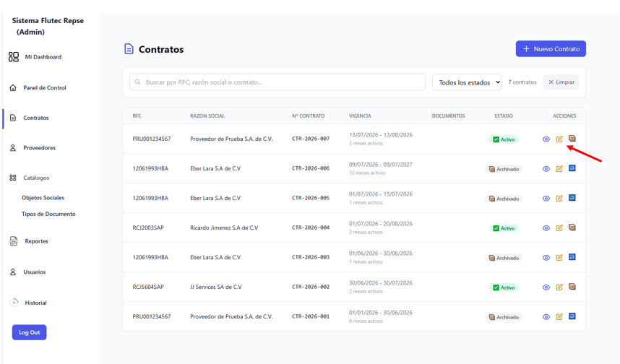
Task: Click the Contratos page title
Action: click(x=161, y=49)
